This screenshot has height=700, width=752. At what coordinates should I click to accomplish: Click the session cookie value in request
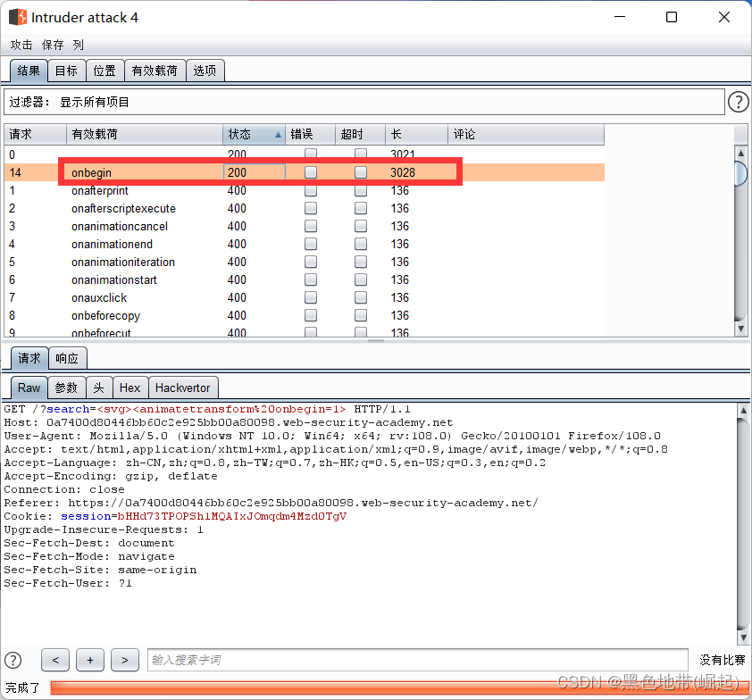pyautogui.click(x=231, y=516)
